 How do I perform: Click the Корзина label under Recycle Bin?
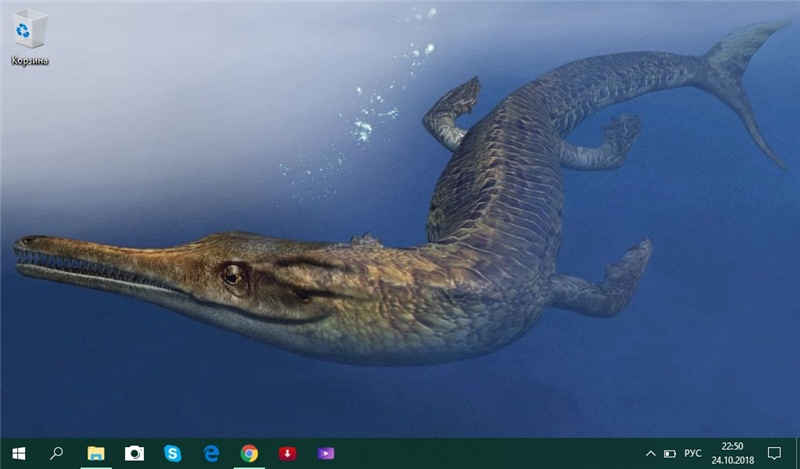click(29, 61)
